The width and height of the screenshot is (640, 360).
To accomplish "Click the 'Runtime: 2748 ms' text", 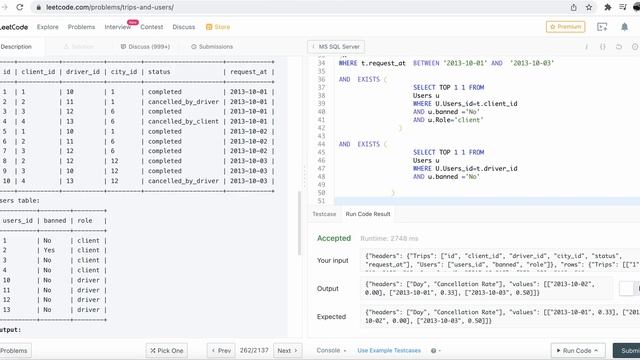I will [x=389, y=238].
